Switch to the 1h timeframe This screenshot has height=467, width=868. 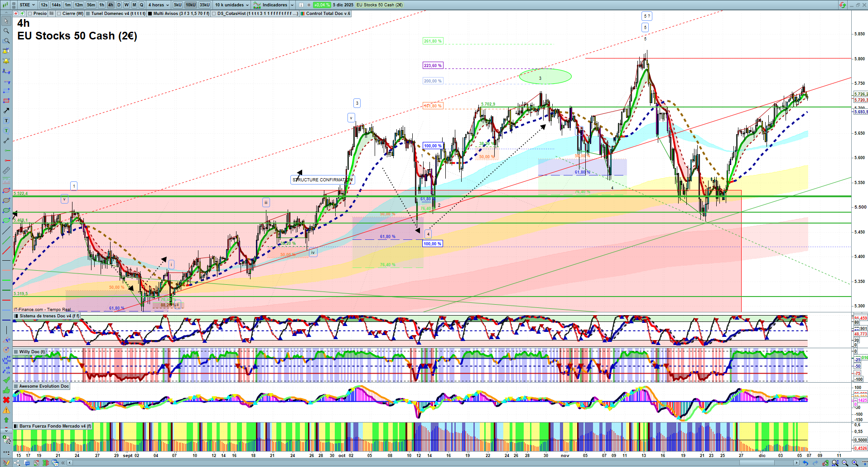pos(101,5)
